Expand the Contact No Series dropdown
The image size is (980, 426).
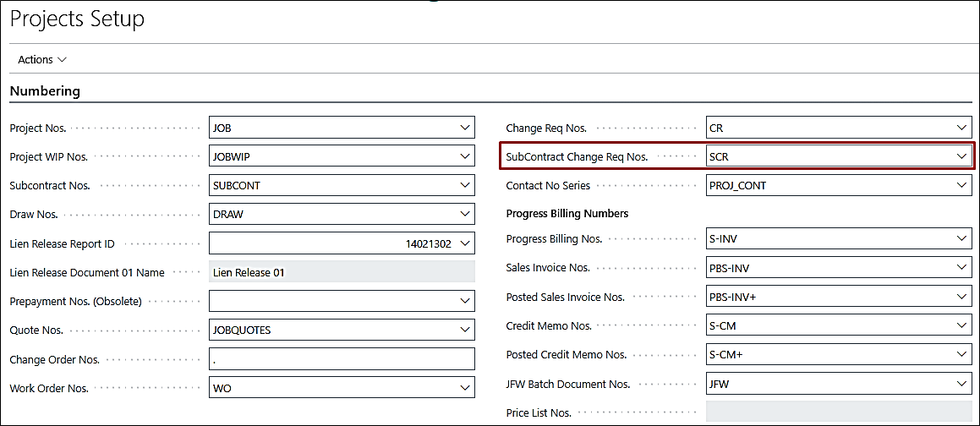[x=961, y=185]
